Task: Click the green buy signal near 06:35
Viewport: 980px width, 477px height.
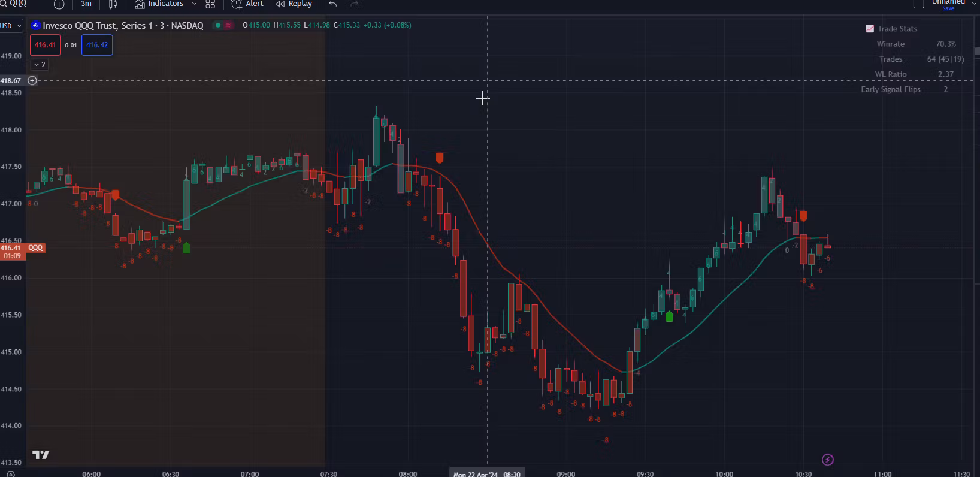Action: click(x=186, y=247)
